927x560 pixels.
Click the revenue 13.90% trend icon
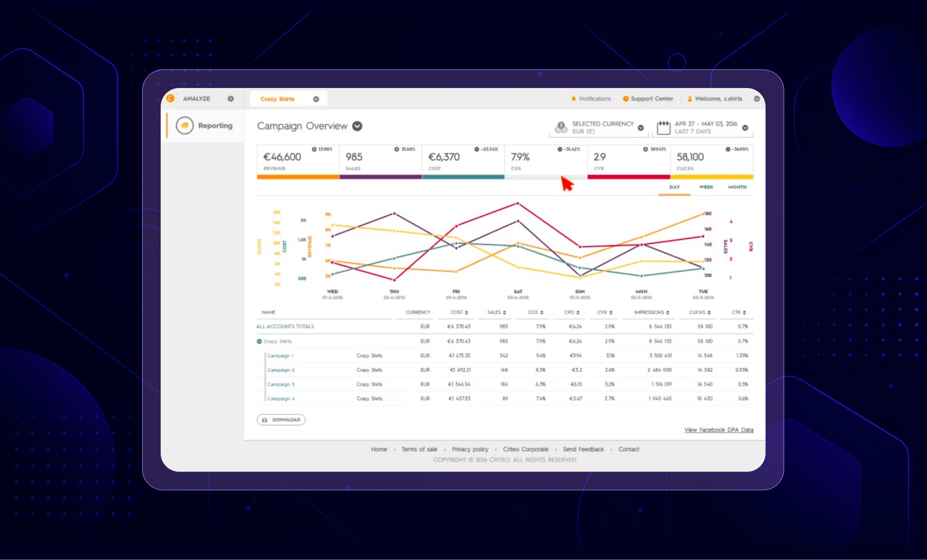314,149
